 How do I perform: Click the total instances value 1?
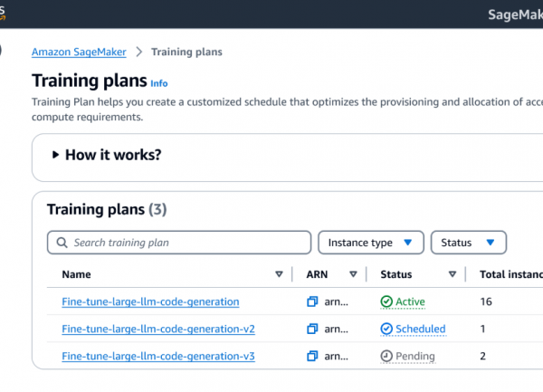click(x=482, y=329)
